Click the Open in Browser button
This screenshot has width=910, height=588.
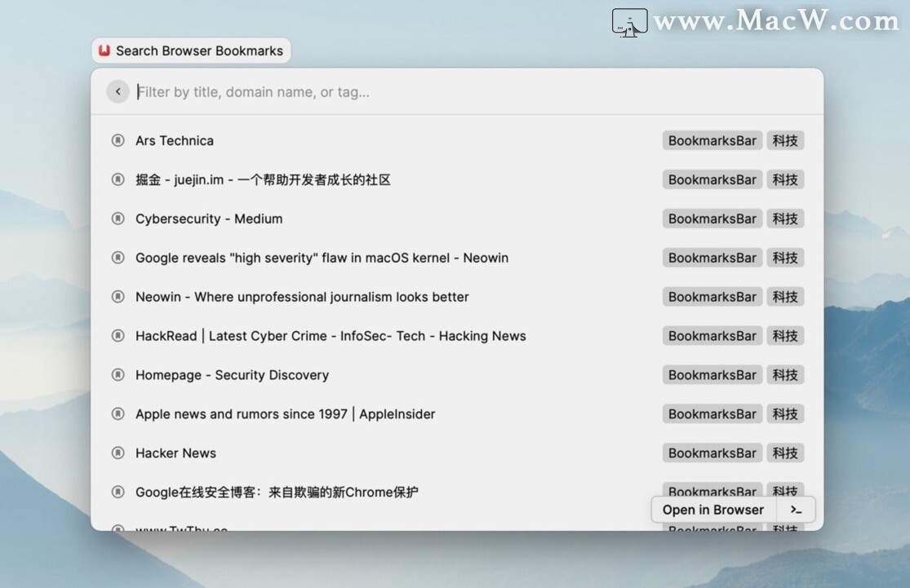(x=712, y=510)
